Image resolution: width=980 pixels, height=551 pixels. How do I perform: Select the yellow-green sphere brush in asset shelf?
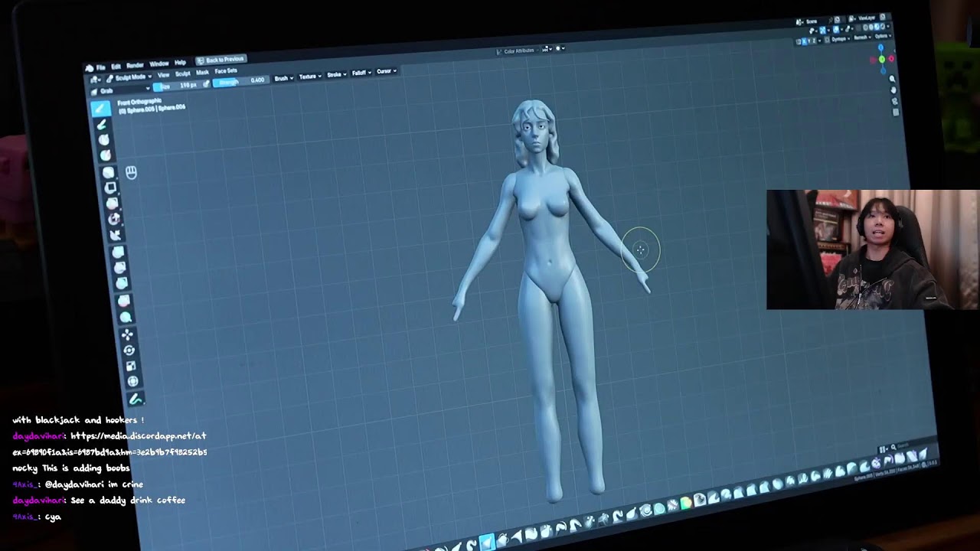click(x=685, y=503)
